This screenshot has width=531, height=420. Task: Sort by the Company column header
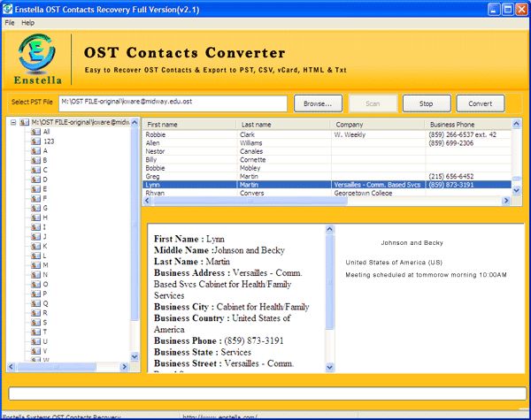point(378,125)
